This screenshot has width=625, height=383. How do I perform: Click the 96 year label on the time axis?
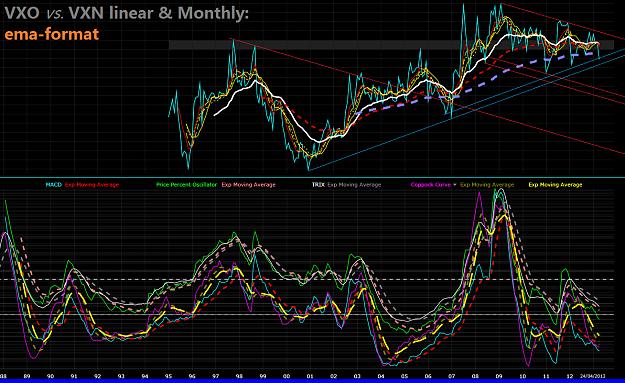pyautogui.click(x=192, y=376)
